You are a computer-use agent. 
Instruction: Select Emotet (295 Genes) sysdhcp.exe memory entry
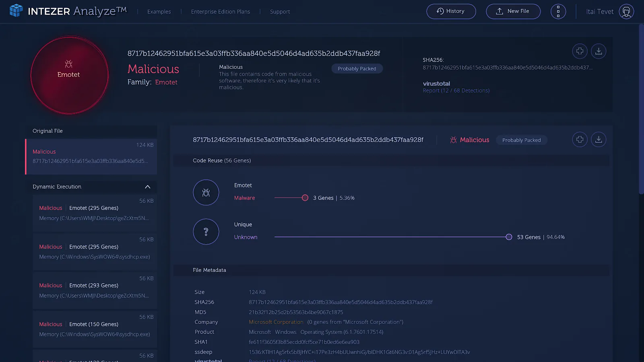(95, 251)
